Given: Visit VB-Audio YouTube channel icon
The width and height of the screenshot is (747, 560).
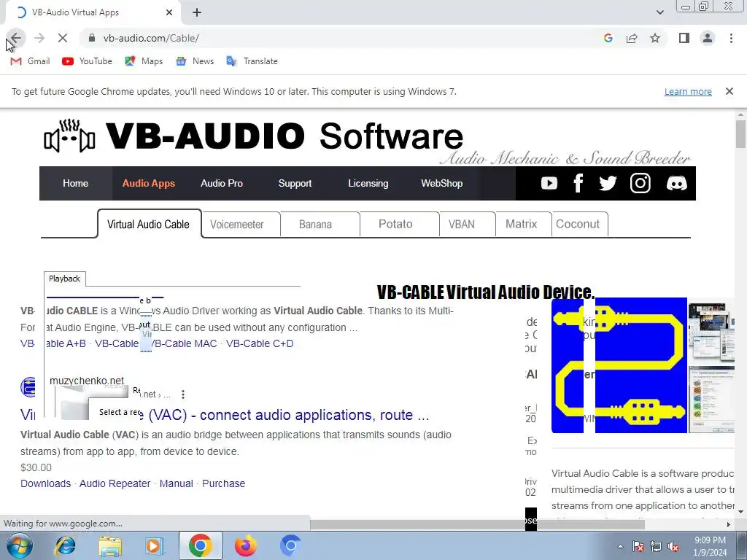Looking at the screenshot, I should (549, 183).
